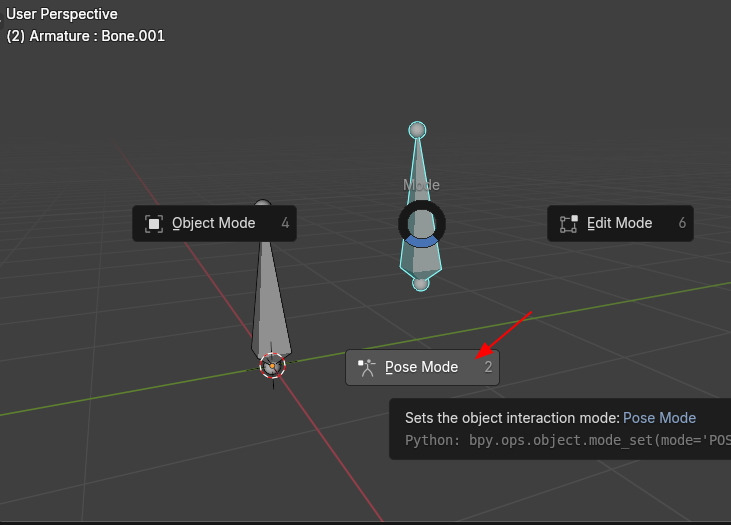The height and width of the screenshot is (525, 731).
Task: Choose Edit Mode in the pie menu
Action: point(620,223)
